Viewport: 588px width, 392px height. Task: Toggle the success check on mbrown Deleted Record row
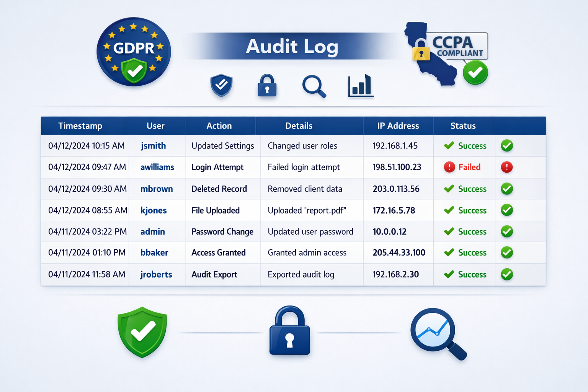(506, 189)
